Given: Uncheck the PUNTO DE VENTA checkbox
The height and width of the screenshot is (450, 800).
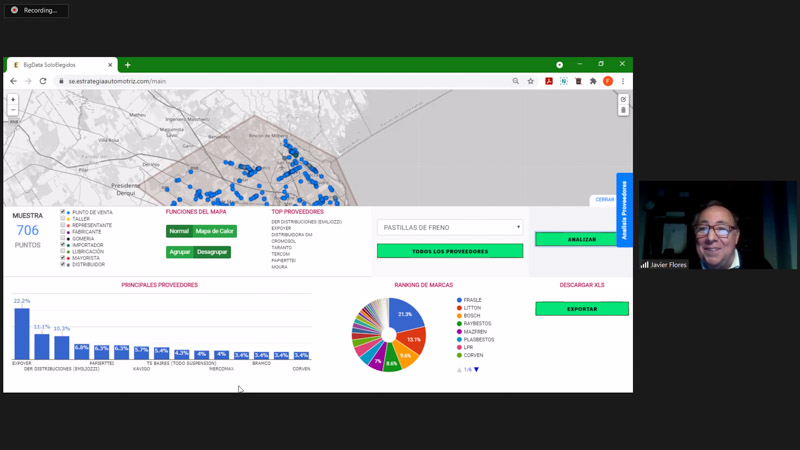Looking at the screenshot, I should coord(63,212).
